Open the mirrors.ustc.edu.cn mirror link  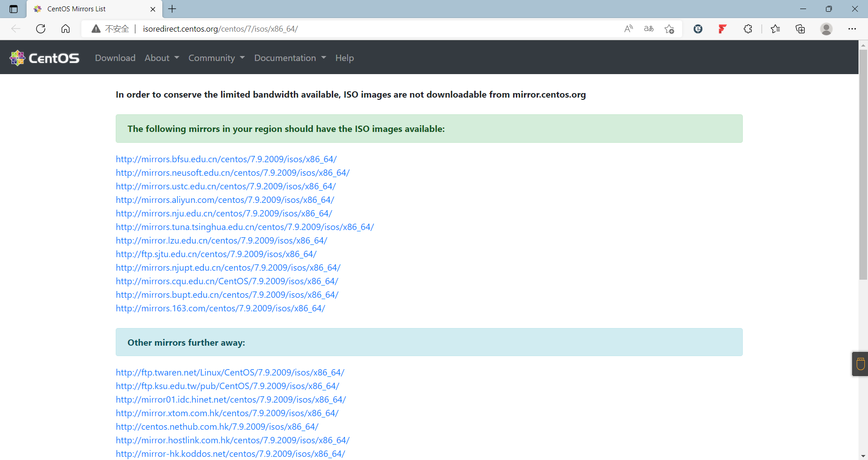226,186
